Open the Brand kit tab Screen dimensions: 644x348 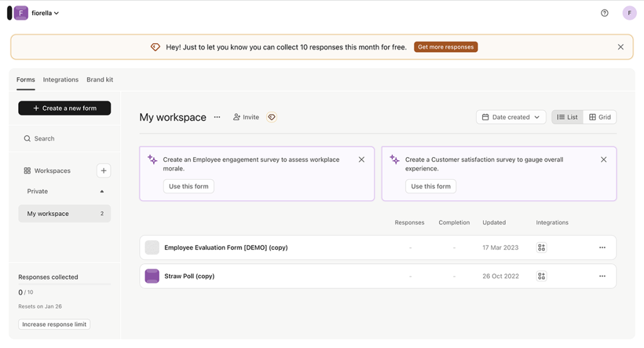[100, 80]
